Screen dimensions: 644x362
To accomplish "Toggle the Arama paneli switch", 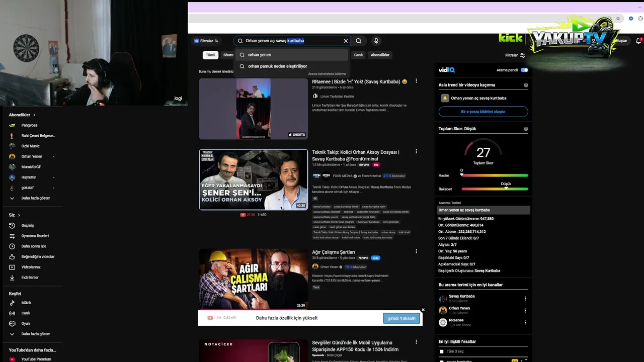I will (x=524, y=70).
